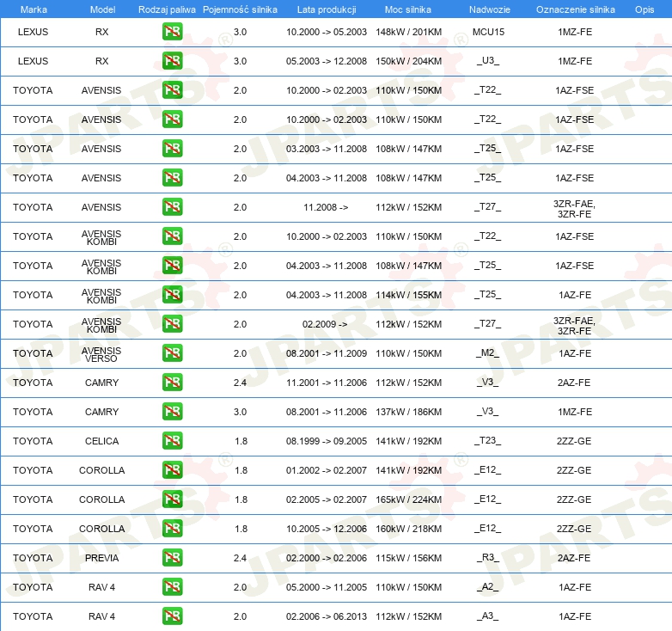This screenshot has width=672, height=631.
Task: Select the MCU15 body code cell
Action: (x=489, y=32)
